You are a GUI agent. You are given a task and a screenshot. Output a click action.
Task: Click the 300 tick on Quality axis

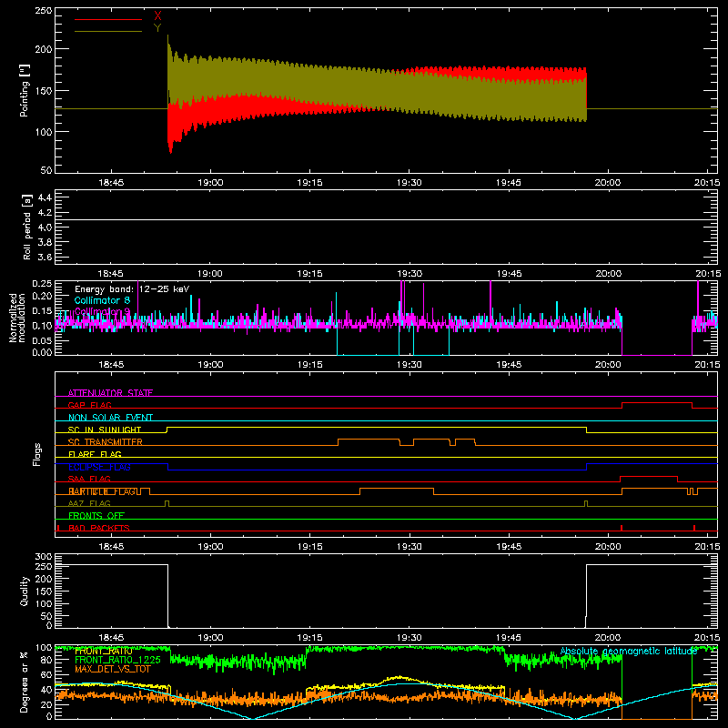click(44, 557)
